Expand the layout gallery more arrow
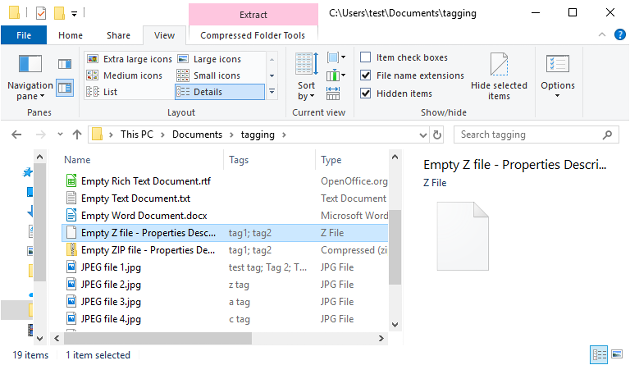Image resolution: width=630 pixels, height=365 pixels. click(x=272, y=92)
